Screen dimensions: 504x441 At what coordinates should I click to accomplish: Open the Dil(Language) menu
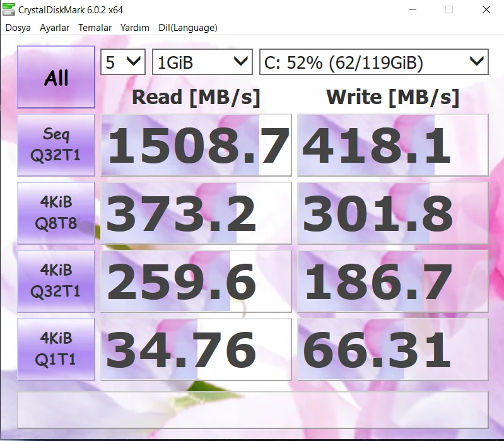tap(188, 28)
